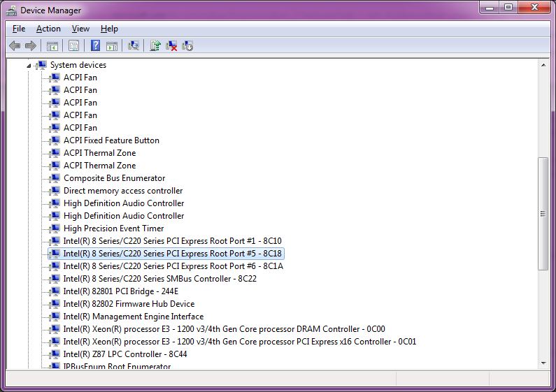Click Scan for hardware changes icon
Viewport: 556px width, 392px height.
[134, 46]
